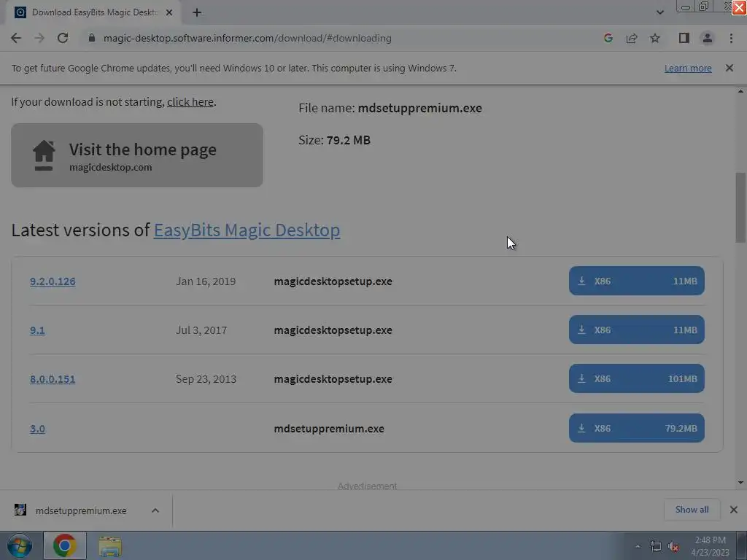Open the Chrome side panel

[x=684, y=38]
